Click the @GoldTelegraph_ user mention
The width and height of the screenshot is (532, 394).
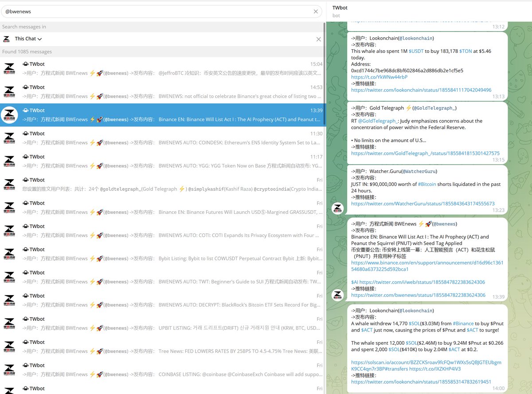[x=434, y=108]
